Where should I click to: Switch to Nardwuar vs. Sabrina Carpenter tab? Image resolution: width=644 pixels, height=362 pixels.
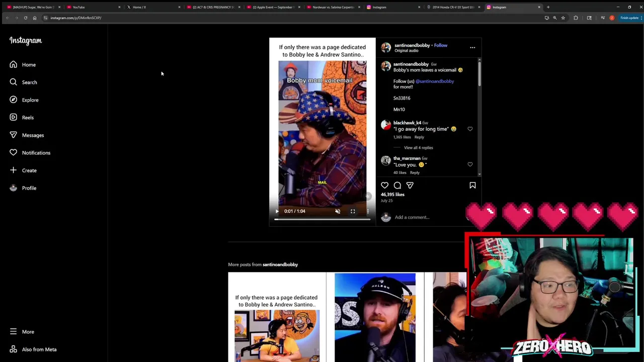[x=333, y=7]
